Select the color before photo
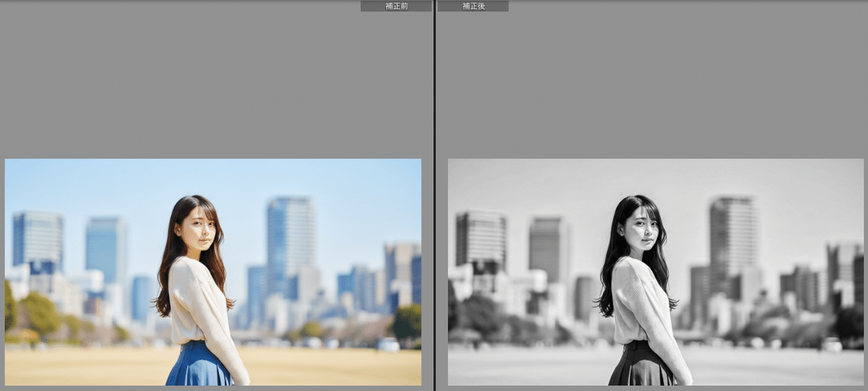The width and height of the screenshot is (868, 391). (x=213, y=272)
